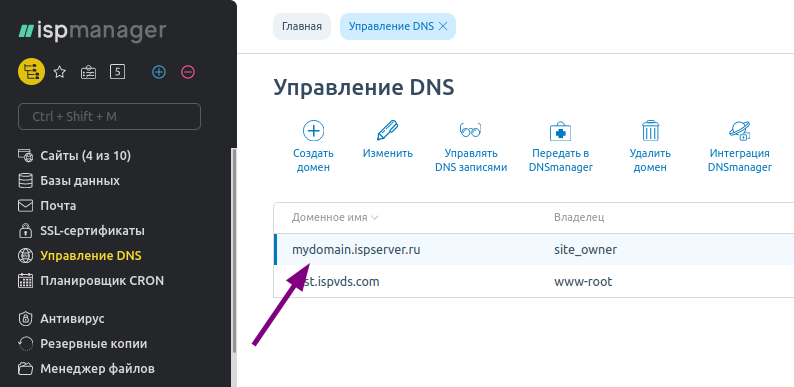794x387 pixels.
Task: Click the Управлять DNS записями label
Action: 471,160
